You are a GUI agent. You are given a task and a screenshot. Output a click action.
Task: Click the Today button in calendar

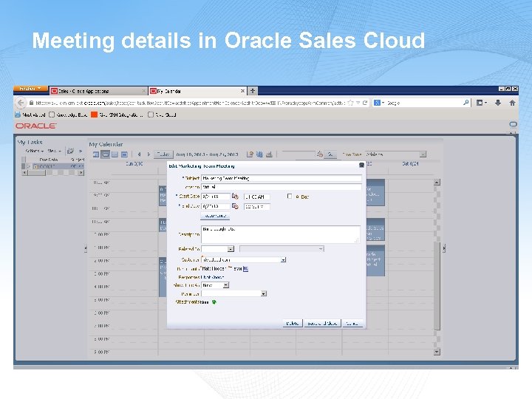click(x=163, y=154)
